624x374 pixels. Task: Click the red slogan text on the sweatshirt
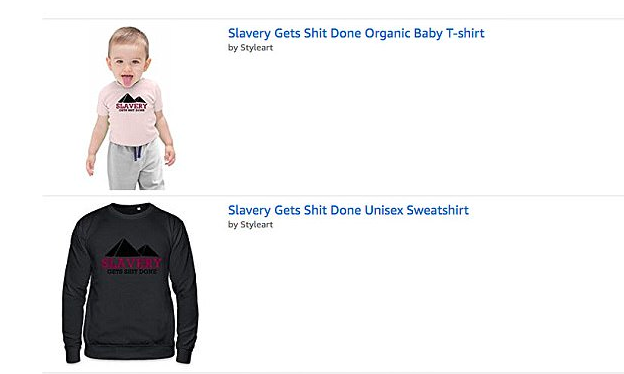point(131,263)
